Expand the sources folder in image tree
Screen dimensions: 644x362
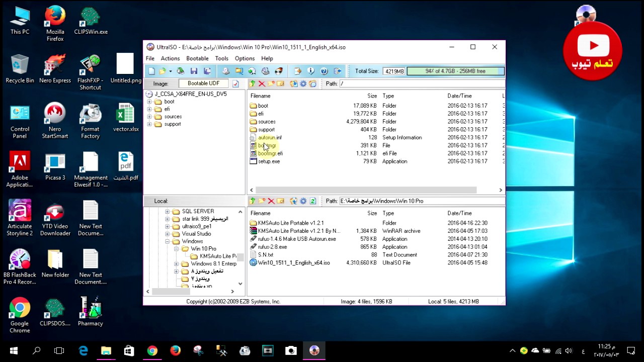[x=149, y=117]
